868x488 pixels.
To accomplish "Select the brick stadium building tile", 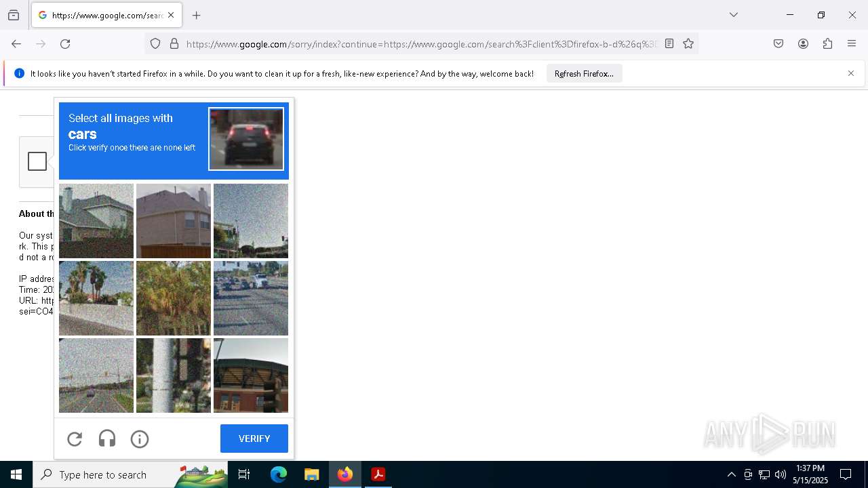I will (x=251, y=375).
